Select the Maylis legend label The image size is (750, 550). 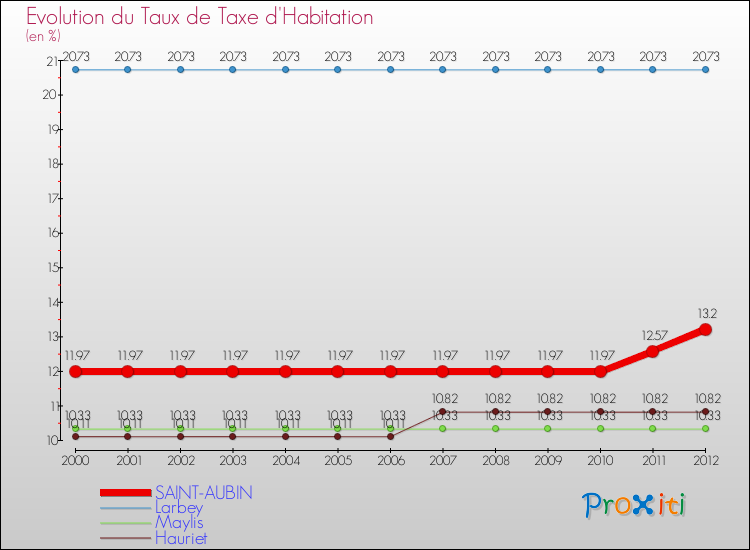coord(179,523)
